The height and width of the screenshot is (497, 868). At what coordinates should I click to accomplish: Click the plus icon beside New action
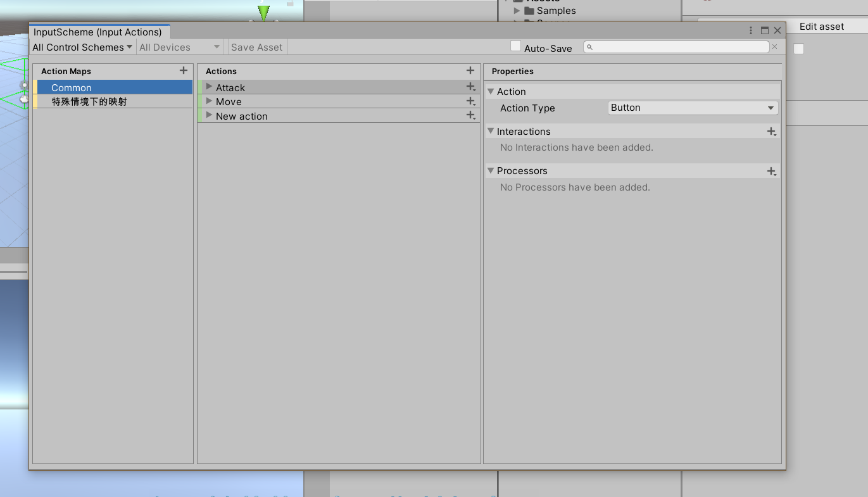[470, 115]
